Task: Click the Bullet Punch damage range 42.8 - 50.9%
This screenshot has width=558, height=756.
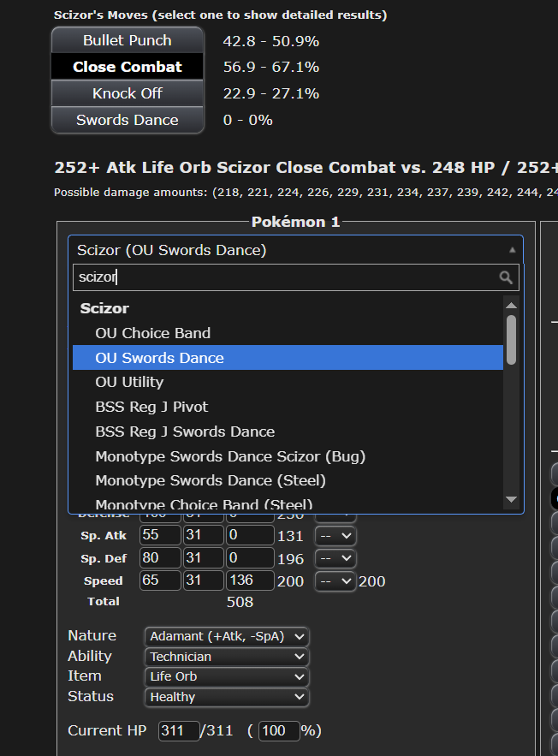Action: (x=270, y=41)
